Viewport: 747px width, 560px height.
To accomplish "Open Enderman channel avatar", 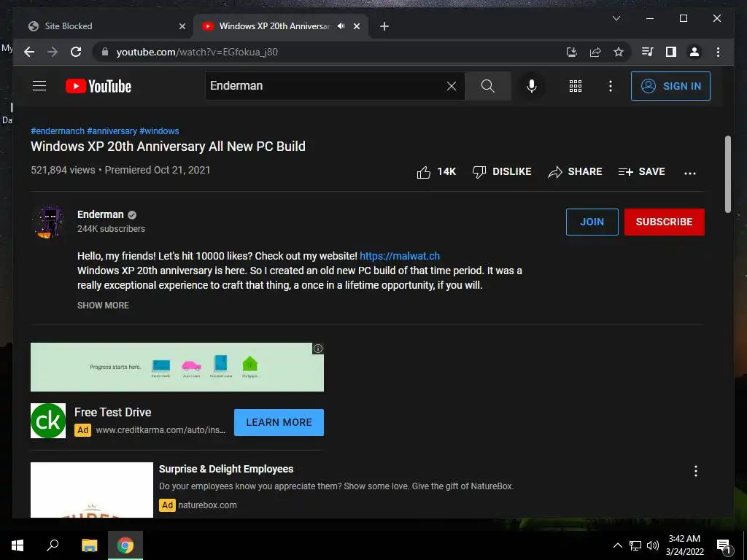I will pyautogui.click(x=49, y=222).
